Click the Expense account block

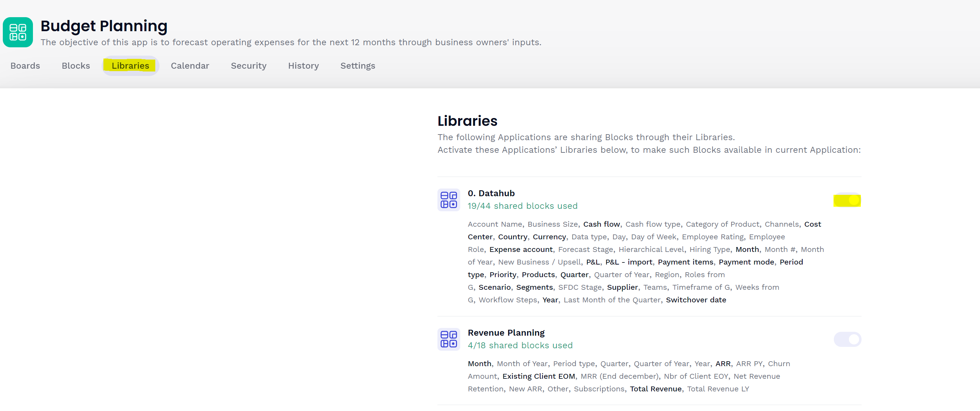pos(521,249)
